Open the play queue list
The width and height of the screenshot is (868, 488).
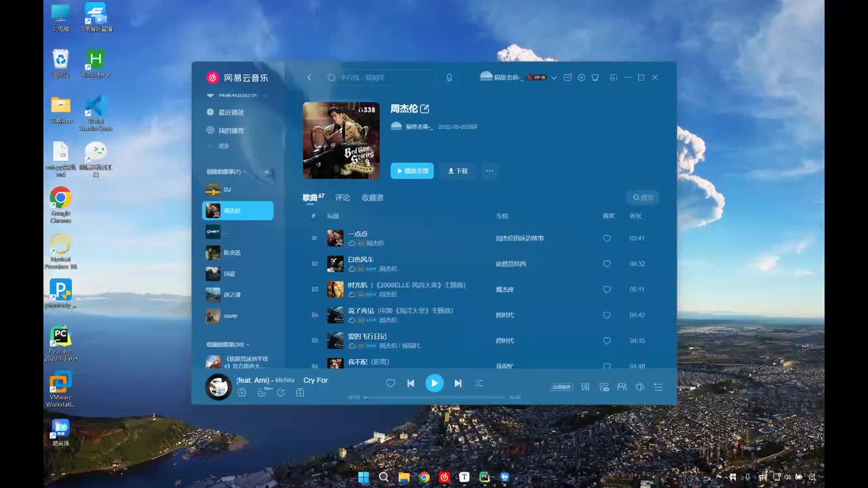point(658,387)
